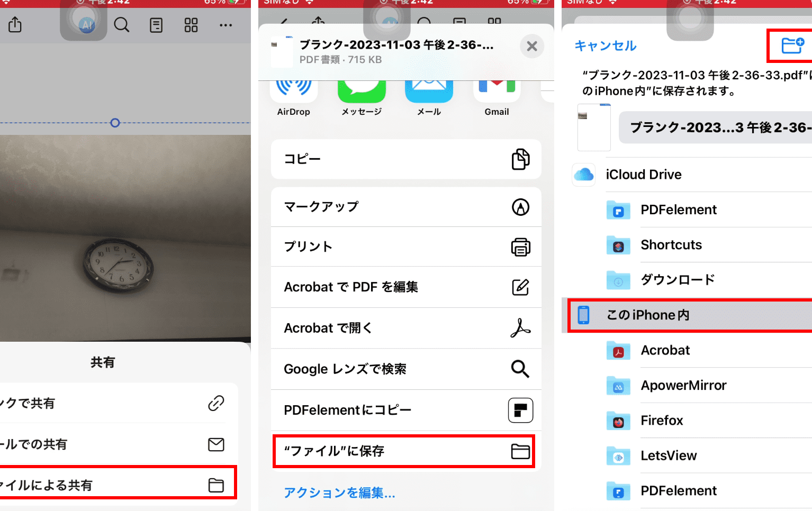Screen dimensions: 812x511
Task: Create a new folder using top-right icon
Action: click(x=792, y=45)
